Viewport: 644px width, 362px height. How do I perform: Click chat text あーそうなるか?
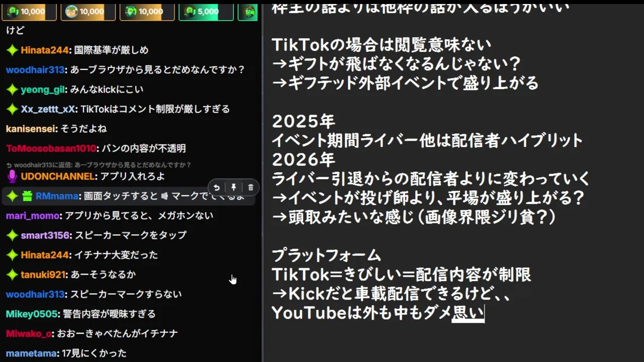coord(103,275)
